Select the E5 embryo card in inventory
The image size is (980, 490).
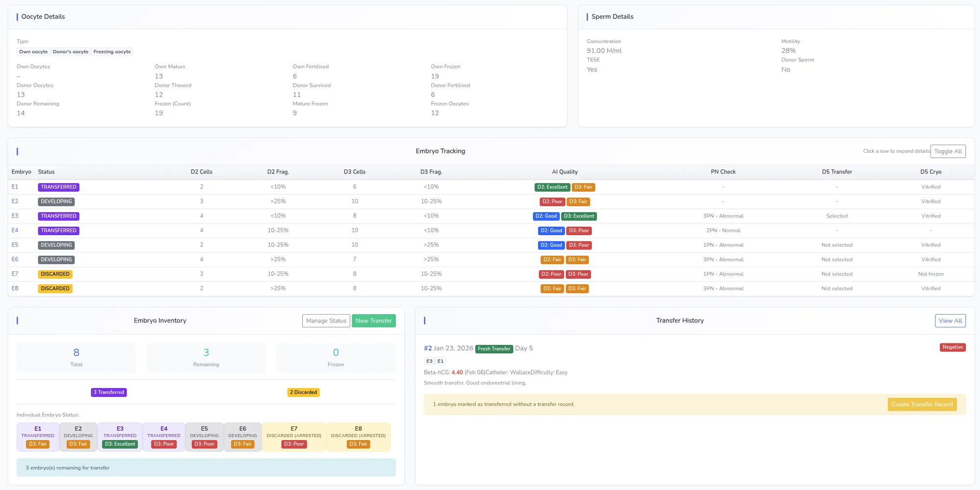[x=204, y=437]
